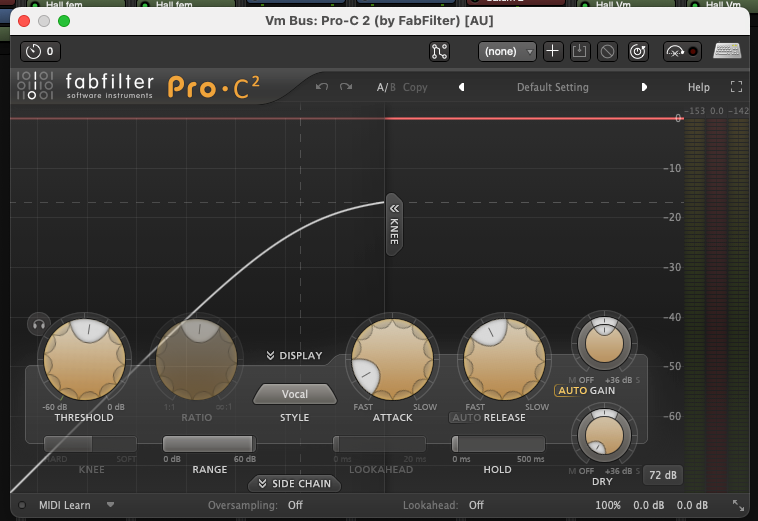Click the MIDI Learn indicator circle
Viewport: 758px width, 521px height.
click(x=22, y=505)
